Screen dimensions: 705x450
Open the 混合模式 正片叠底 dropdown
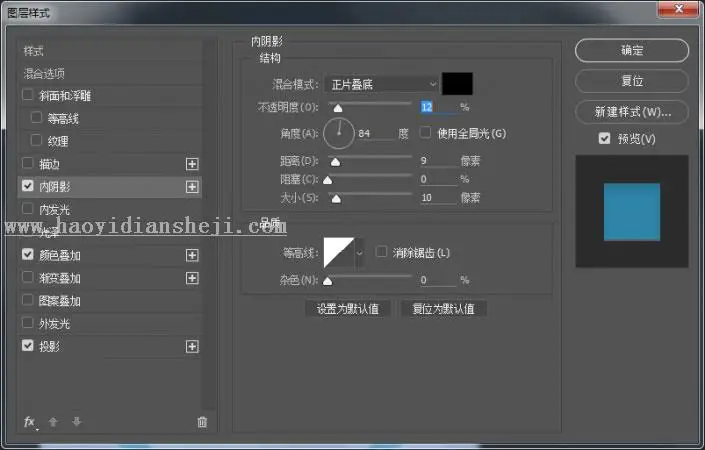(x=381, y=84)
